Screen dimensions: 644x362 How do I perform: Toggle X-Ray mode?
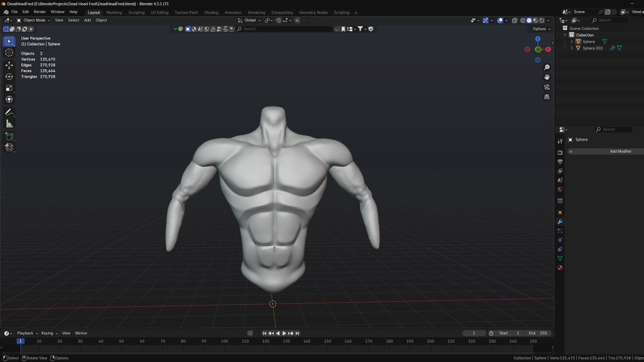(514, 20)
